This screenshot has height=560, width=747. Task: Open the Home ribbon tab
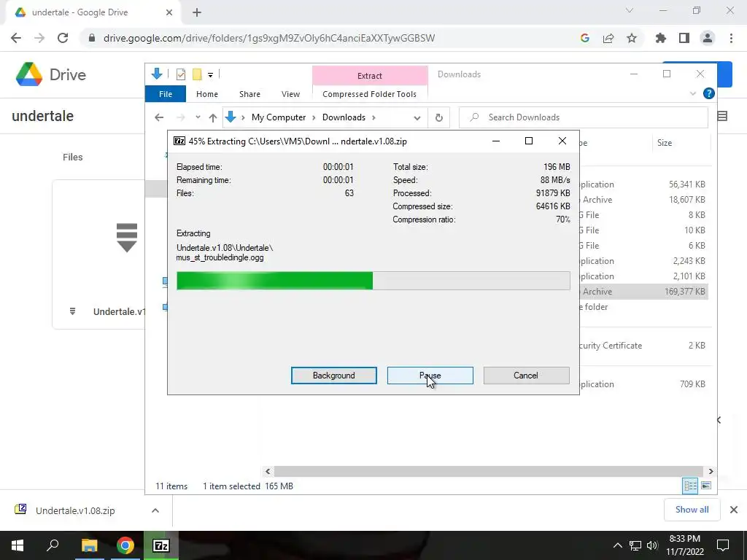coord(206,94)
